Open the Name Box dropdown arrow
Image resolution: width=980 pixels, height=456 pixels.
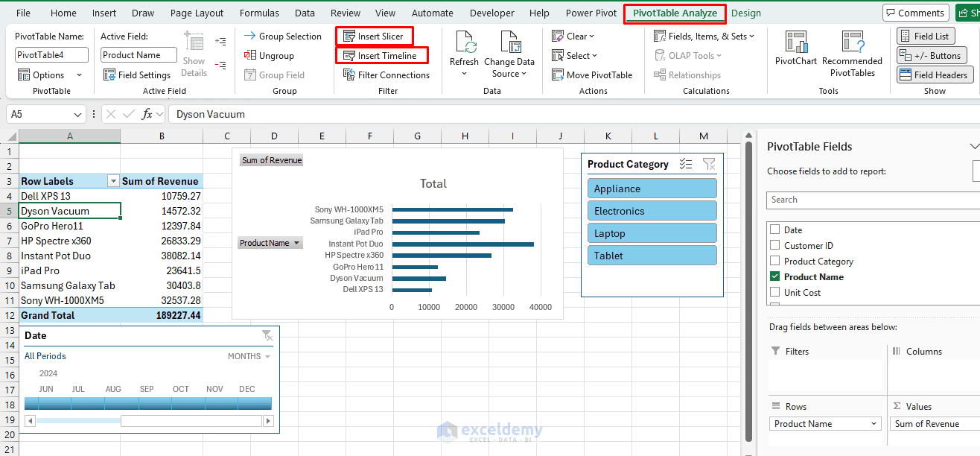pyautogui.click(x=79, y=114)
